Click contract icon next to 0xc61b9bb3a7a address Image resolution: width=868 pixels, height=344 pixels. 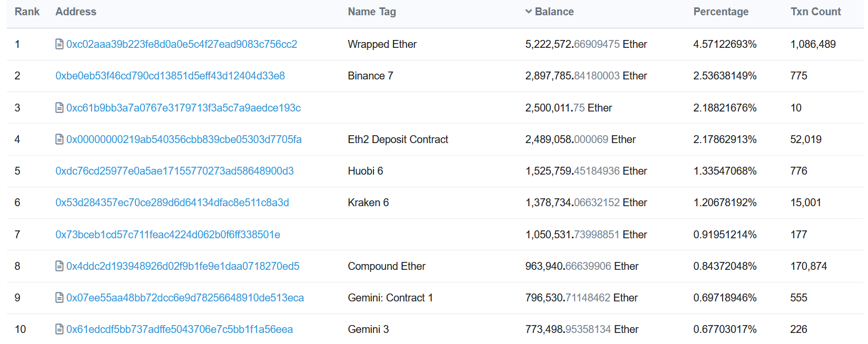[60, 108]
